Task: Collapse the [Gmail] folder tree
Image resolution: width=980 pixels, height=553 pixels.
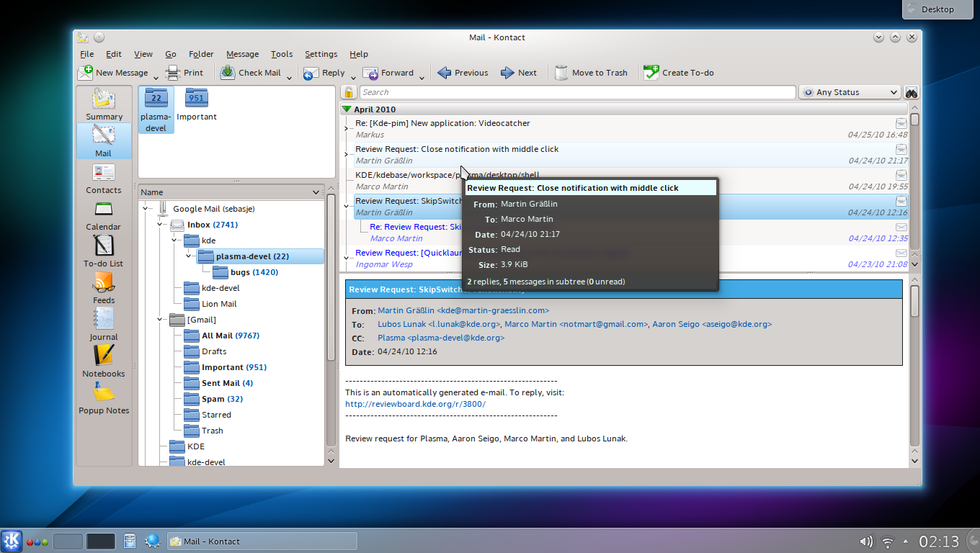Action: 160,320
